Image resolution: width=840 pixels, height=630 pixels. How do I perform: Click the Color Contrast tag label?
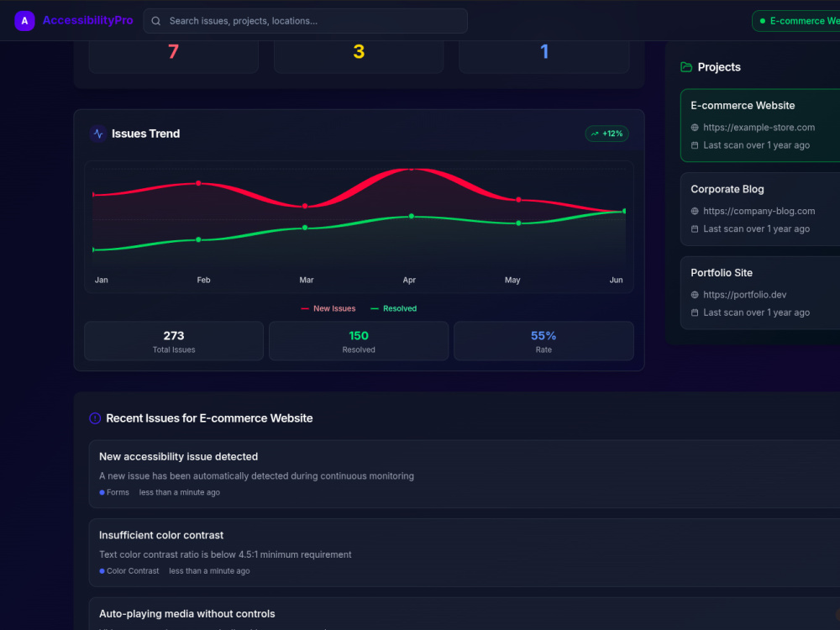click(x=133, y=571)
